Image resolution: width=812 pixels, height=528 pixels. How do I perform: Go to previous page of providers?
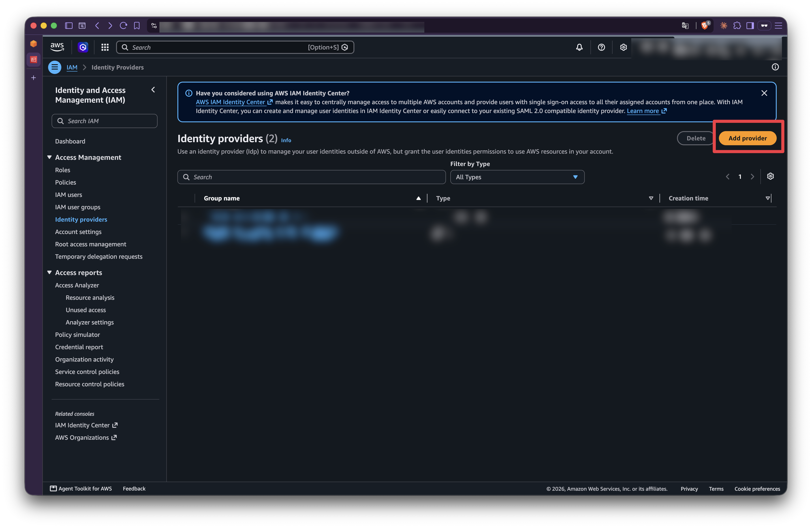727,176
